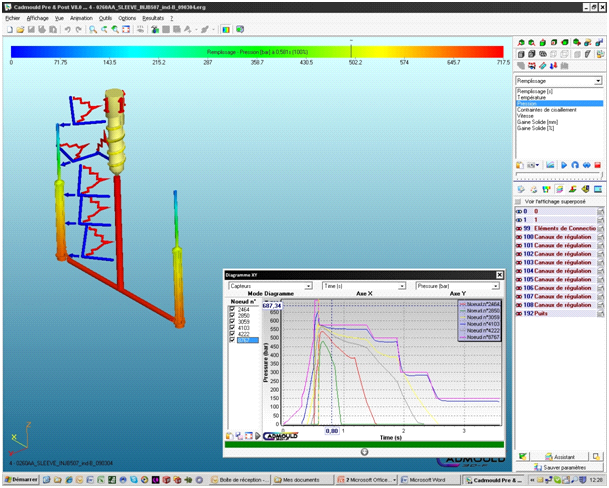Open Boîte de réception taskbar button

tap(240, 480)
